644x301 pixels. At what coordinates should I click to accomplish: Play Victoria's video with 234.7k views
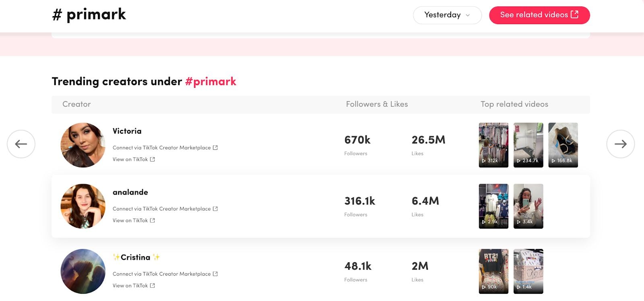click(528, 145)
